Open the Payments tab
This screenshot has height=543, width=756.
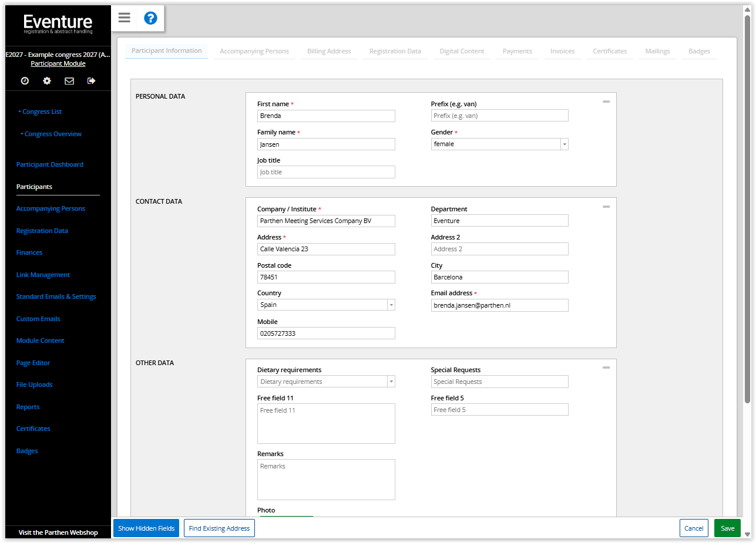pos(517,51)
